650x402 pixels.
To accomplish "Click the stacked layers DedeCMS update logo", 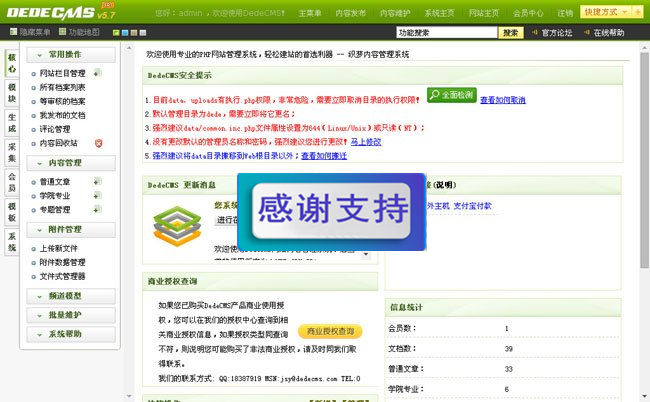I will pyautogui.click(x=177, y=226).
